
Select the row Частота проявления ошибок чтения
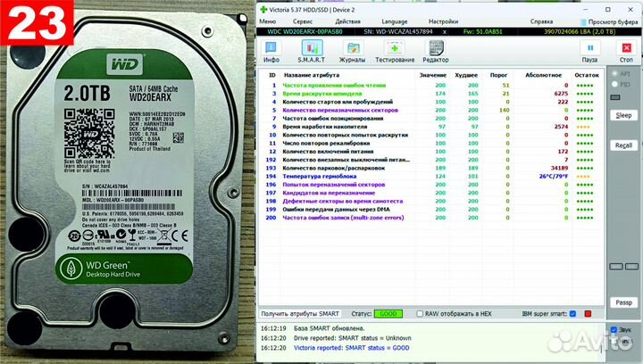pos(430,85)
